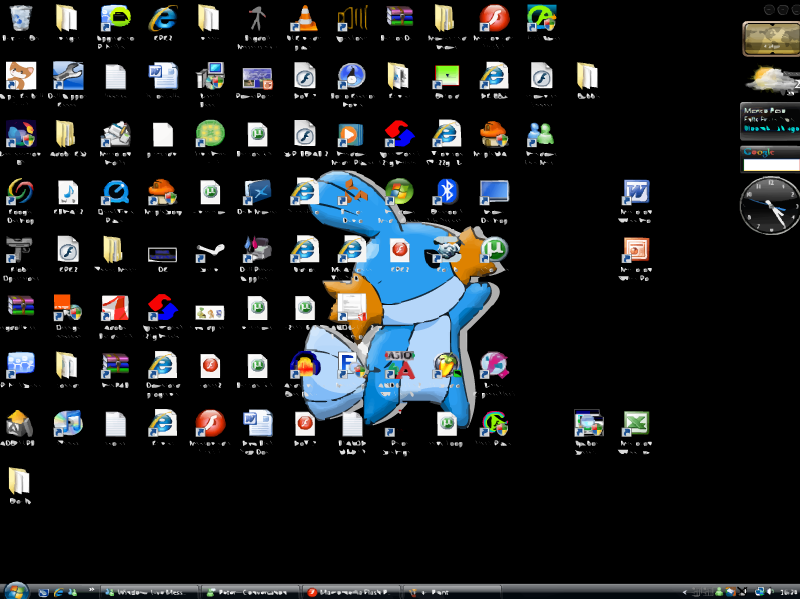Open the blue round penguin icon
This screenshot has height=599, width=800.
click(x=352, y=76)
